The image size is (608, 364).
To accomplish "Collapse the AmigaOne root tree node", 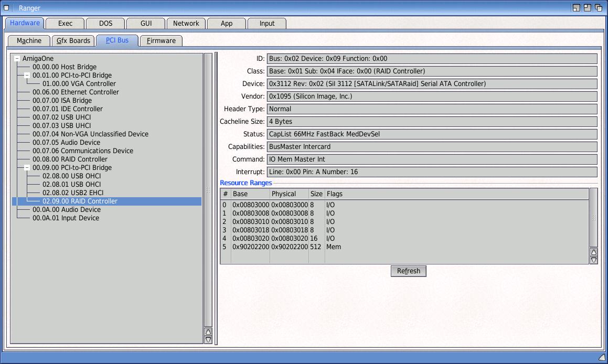I will [17, 59].
